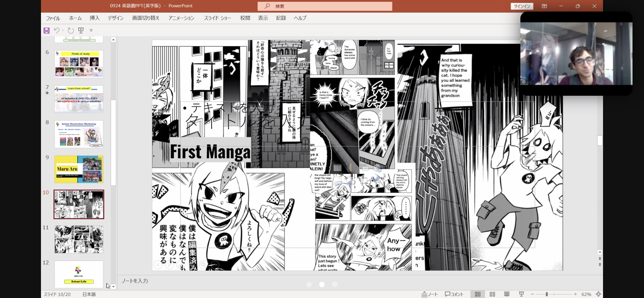The width and height of the screenshot is (644, 298).
Task: Select slide 7 Learn from whom thumbnail
Action: [79, 99]
